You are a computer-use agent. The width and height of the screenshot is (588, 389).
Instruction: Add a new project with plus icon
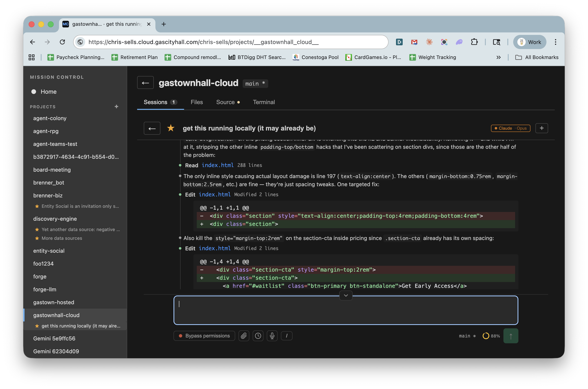pyautogui.click(x=116, y=107)
